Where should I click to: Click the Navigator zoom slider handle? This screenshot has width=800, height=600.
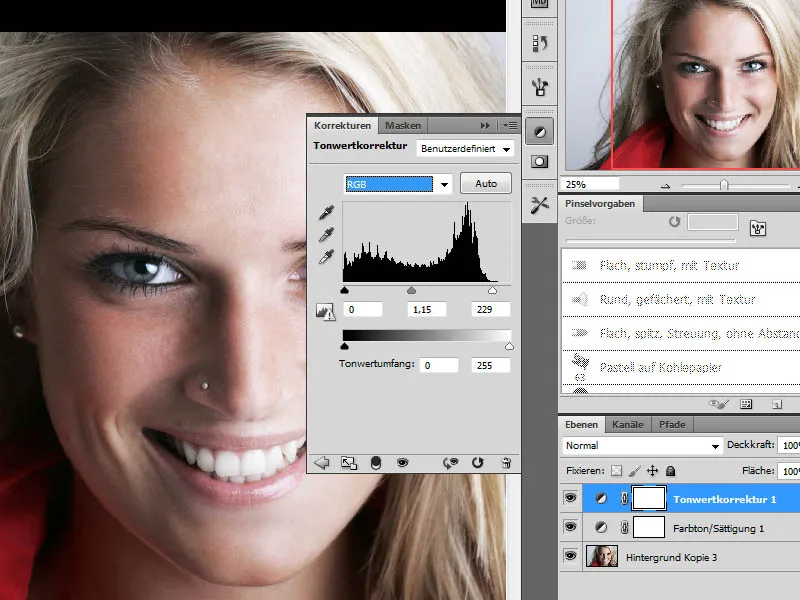[723, 185]
